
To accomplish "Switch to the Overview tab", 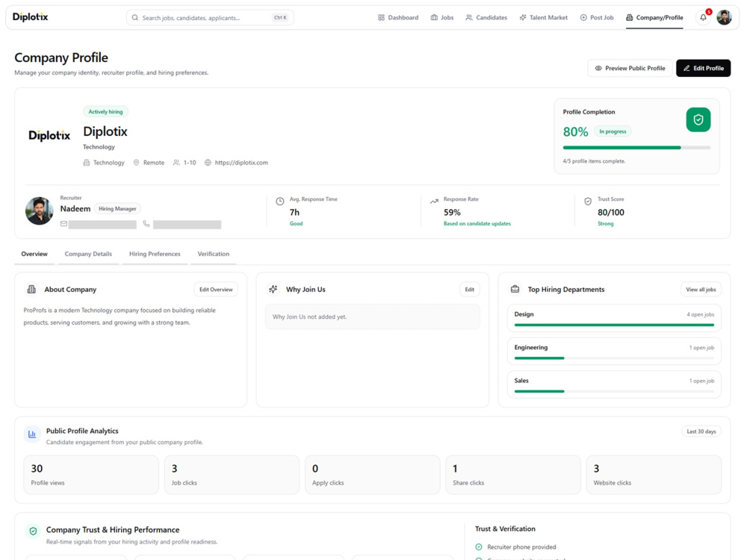I will coord(34,254).
